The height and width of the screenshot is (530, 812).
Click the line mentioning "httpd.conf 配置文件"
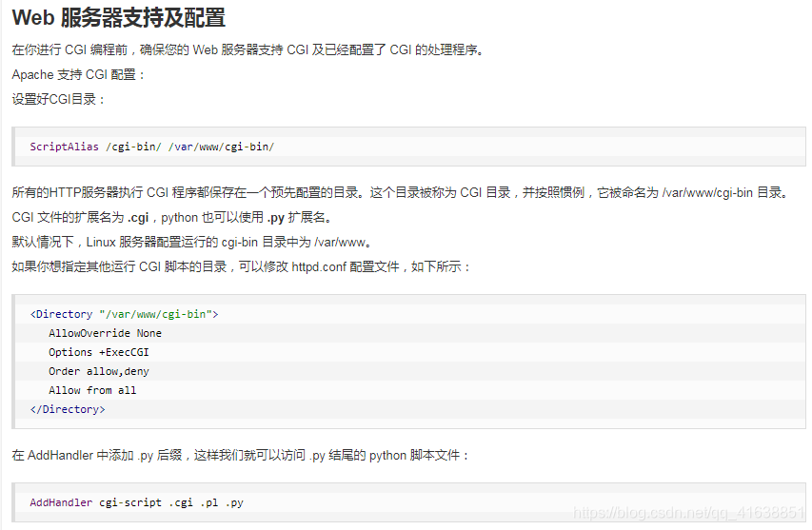[x=242, y=266]
